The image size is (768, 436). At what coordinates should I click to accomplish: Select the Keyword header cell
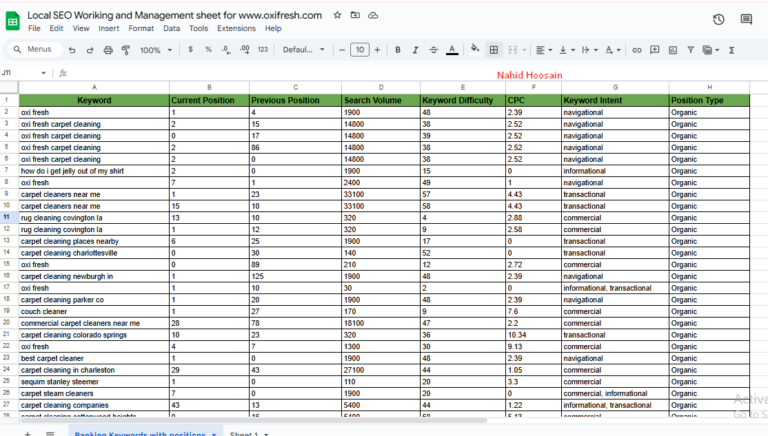click(x=94, y=100)
